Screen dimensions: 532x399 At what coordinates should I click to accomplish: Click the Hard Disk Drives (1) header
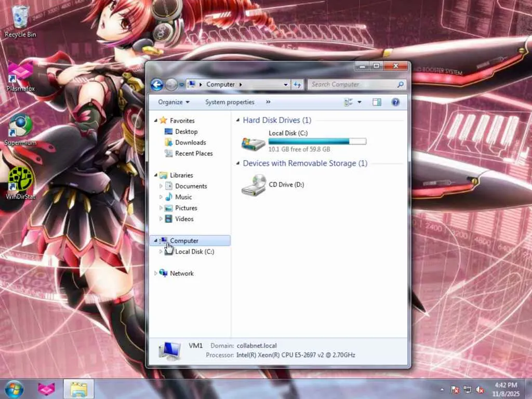coord(277,120)
